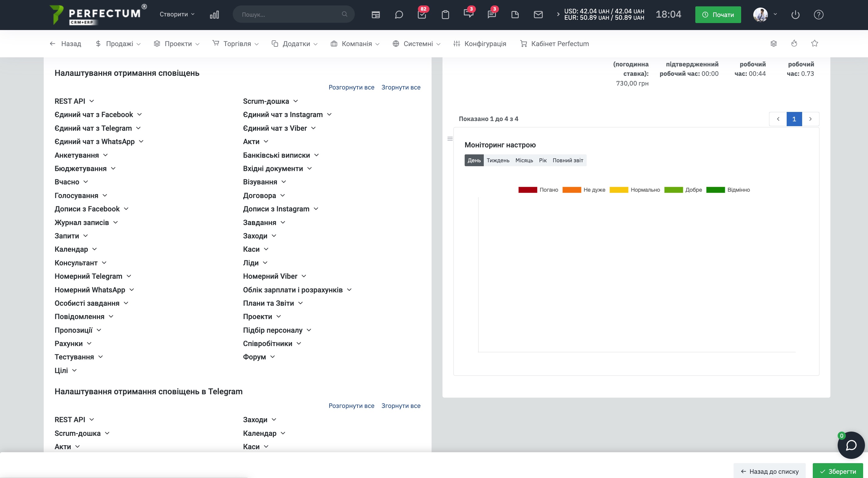Click the power logout icon
868x478 pixels.
[x=795, y=15]
